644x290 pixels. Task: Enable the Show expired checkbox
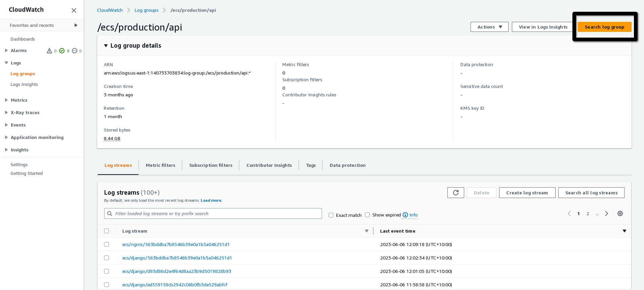coord(367,215)
